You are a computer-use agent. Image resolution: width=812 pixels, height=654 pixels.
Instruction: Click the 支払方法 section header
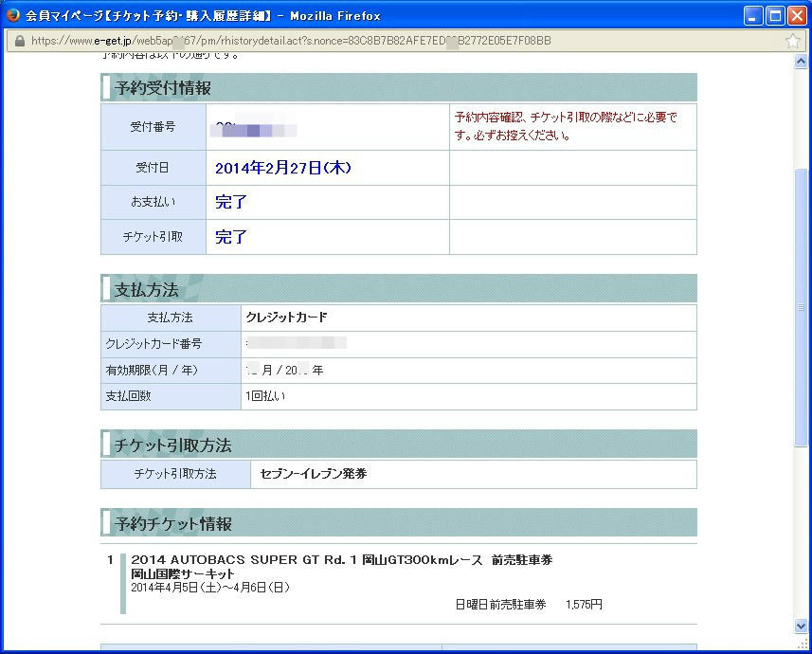click(x=399, y=289)
